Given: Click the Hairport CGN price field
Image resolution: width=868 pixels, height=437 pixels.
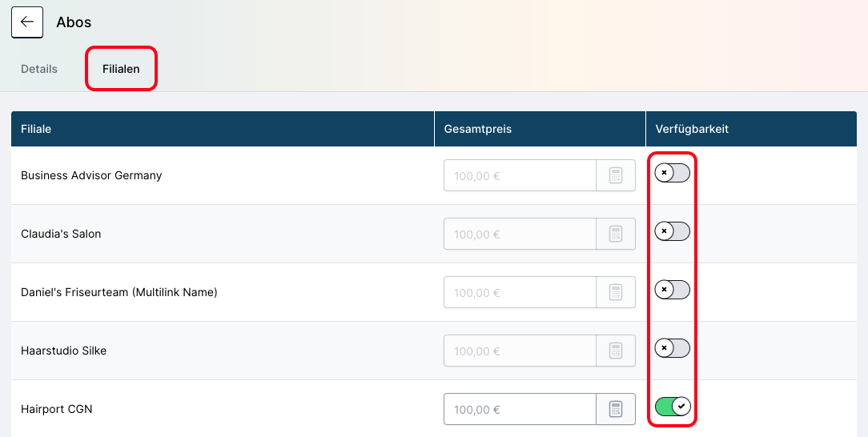Looking at the screenshot, I should (520, 409).
